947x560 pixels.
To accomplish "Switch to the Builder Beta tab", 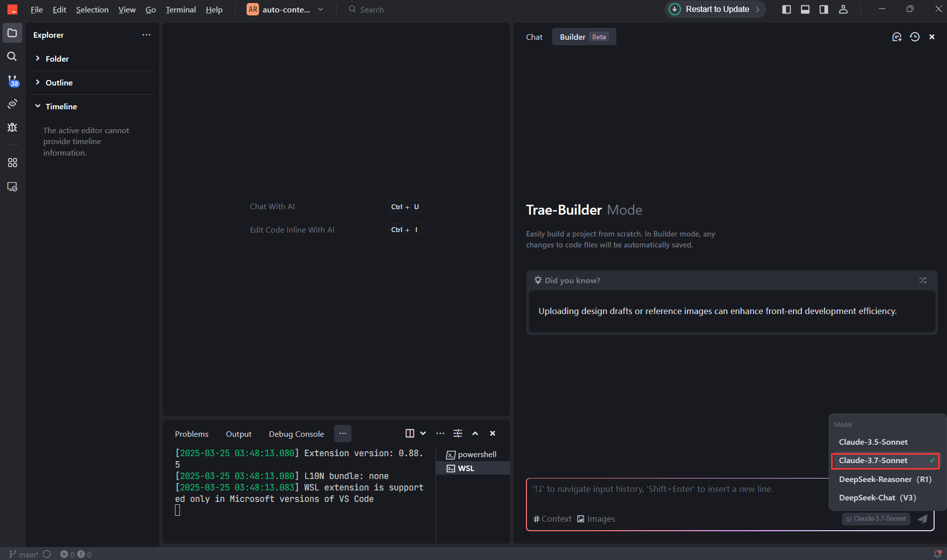I will coord(584,37).
